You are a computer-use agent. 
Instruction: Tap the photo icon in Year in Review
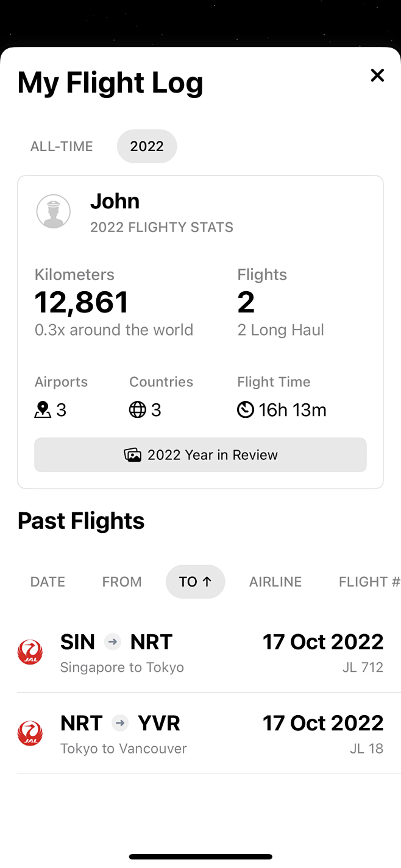tap(132, 455)
